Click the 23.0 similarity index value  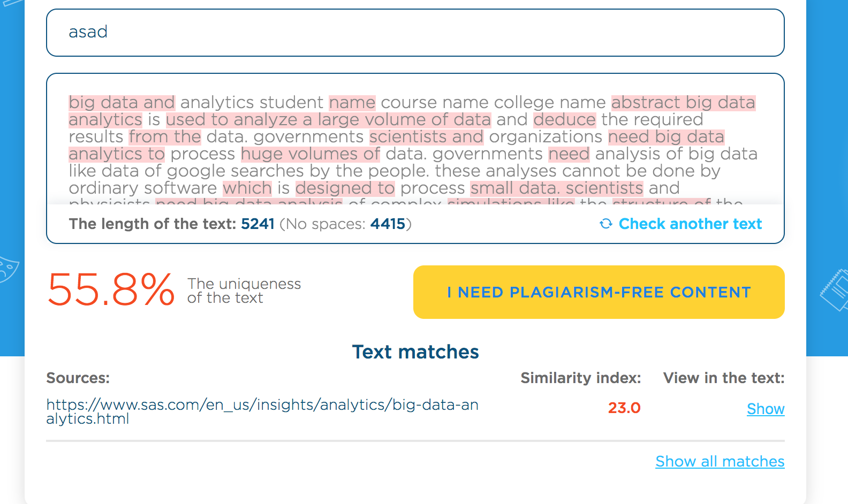pos(624,408)
